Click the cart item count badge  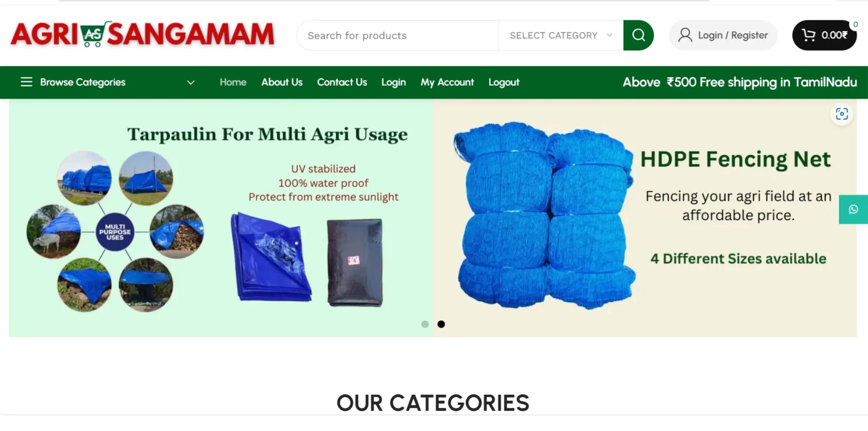855,24
